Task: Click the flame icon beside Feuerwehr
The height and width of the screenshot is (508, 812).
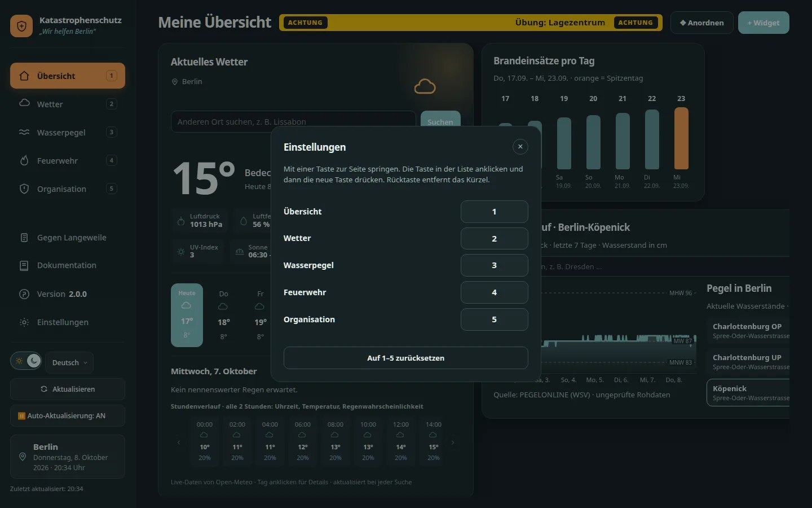Action: tap(24, 160)
